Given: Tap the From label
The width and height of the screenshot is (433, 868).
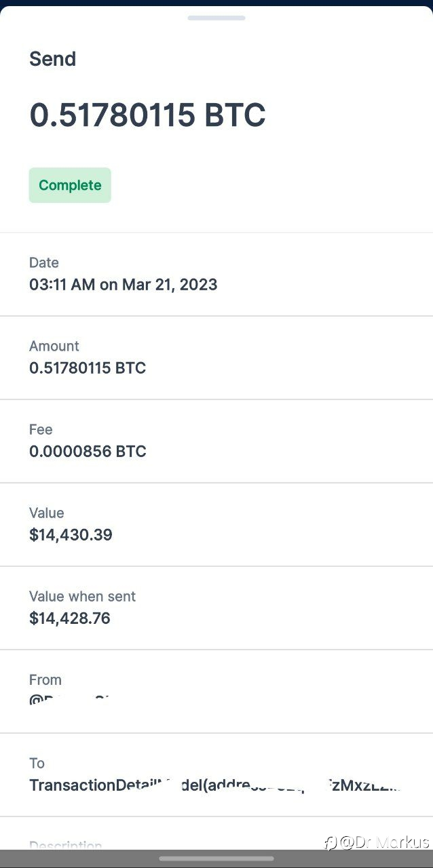Looking at the screenshot, I should [45, 679].
